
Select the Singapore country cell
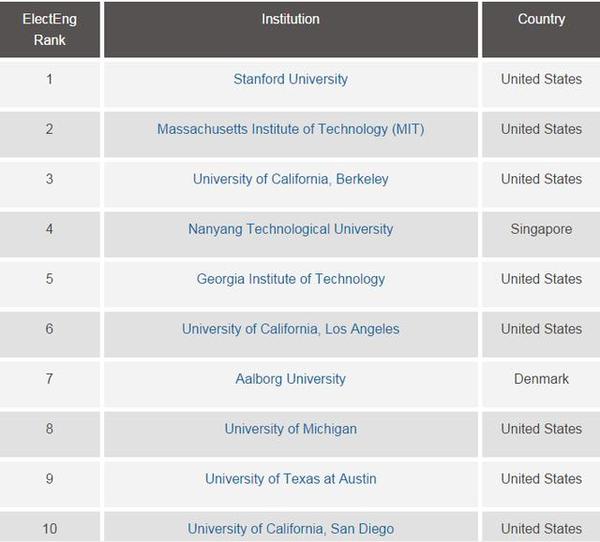point(541,234)
